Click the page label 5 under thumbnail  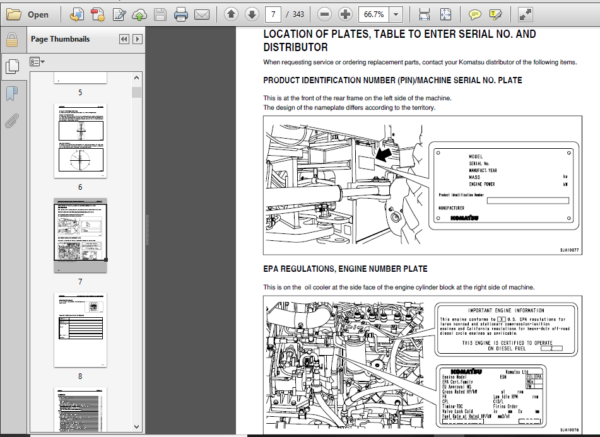(80, 92)
